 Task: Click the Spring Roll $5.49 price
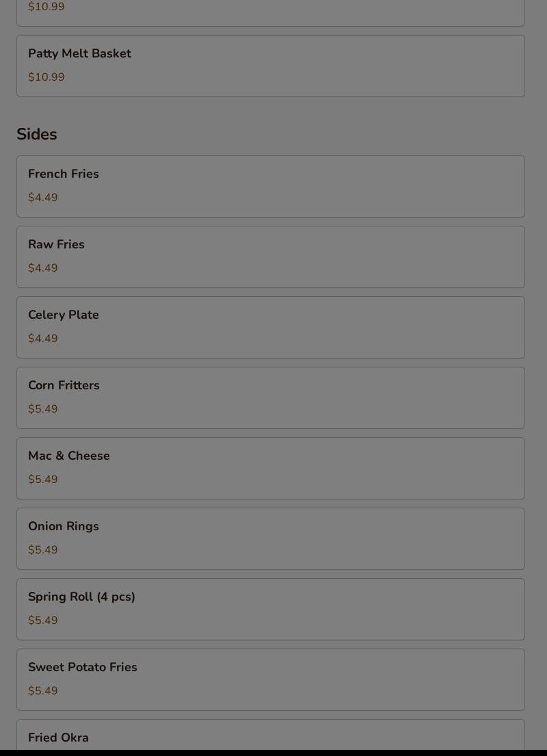[x=43, y=621]
